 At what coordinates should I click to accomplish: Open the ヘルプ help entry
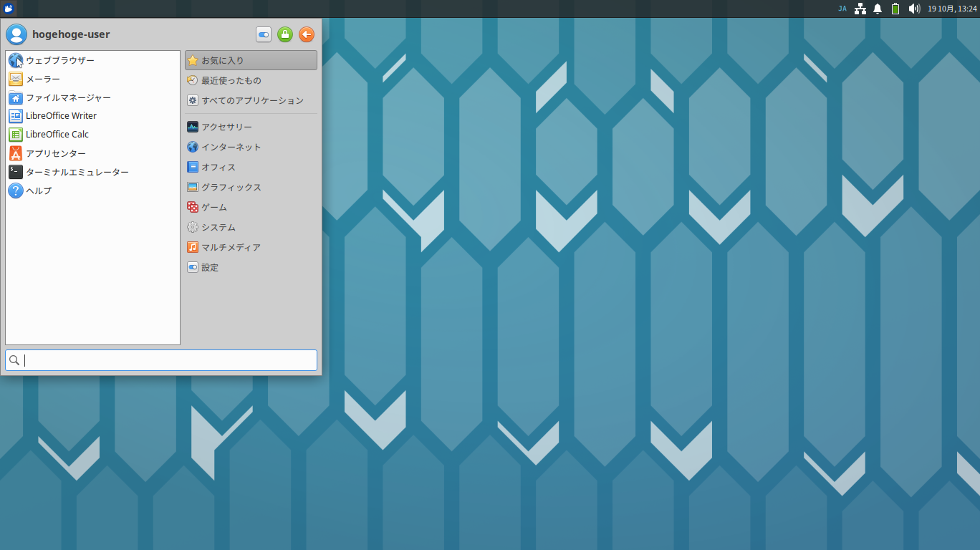[92, 190]
